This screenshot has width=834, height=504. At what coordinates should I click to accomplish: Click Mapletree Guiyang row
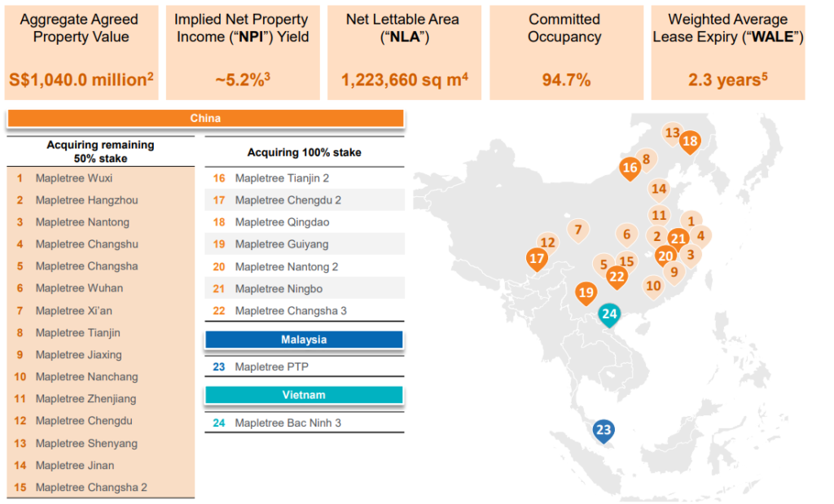click(x=305, y=244)
